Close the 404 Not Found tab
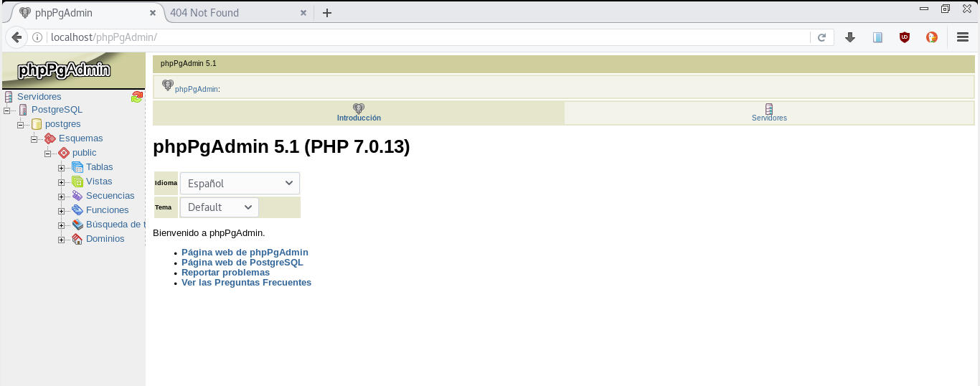Image resolution: width=980 pixels, height=386 pixels. (303, 13)
